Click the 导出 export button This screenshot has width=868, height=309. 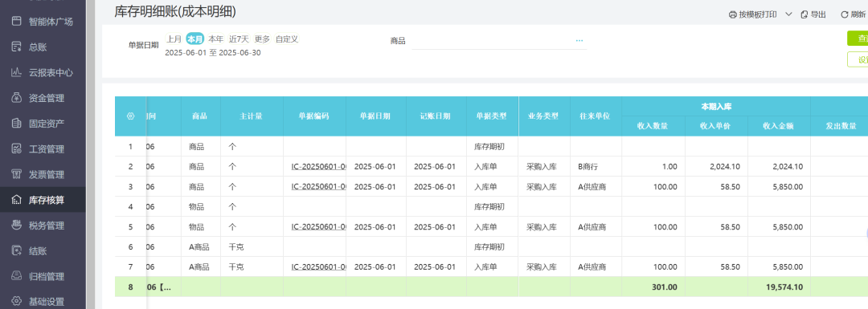(x=813, y=15)
